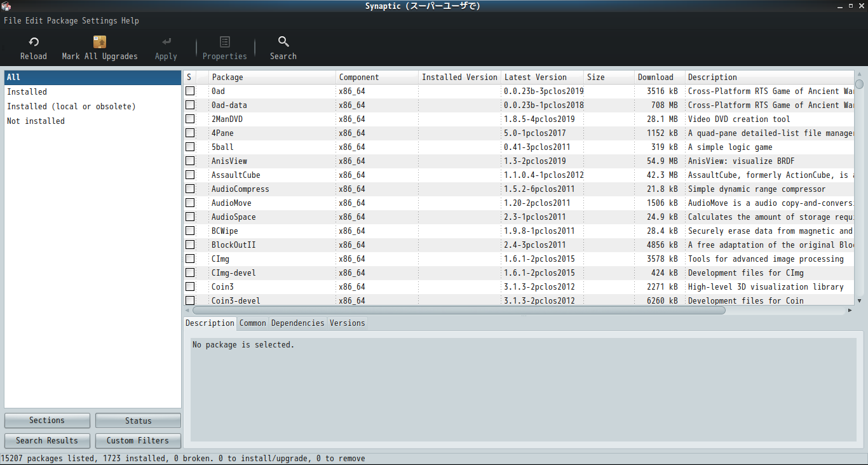Open the Edit menu
868x465 pixels.
click(34, 20)
